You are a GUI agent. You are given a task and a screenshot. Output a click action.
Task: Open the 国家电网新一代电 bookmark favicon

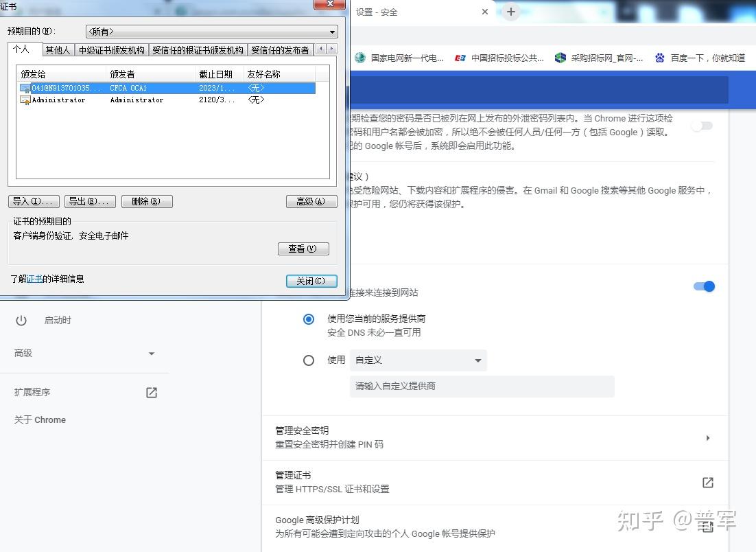click(359, 58)
